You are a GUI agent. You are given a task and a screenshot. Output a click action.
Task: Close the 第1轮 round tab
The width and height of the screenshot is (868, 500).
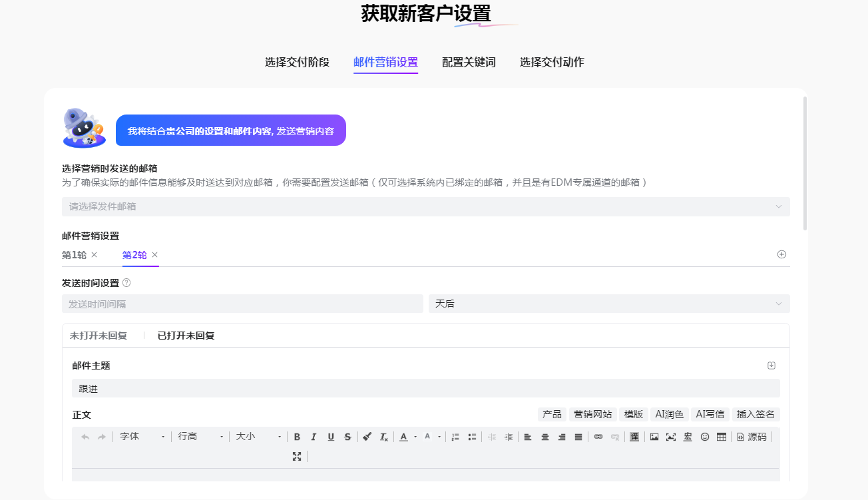(x=95, y=254)
